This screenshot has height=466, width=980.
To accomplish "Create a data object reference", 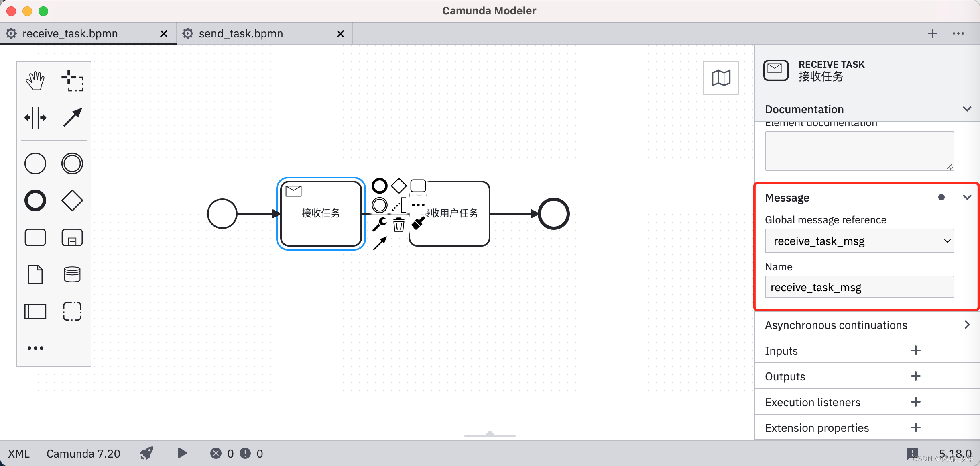I will (35, 274).
